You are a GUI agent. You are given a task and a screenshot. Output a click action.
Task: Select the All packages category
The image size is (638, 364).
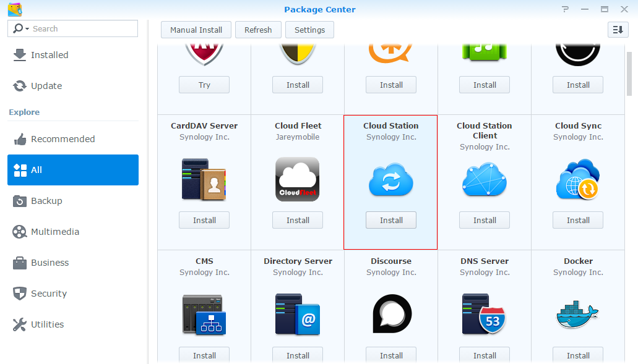click(73, 170)
